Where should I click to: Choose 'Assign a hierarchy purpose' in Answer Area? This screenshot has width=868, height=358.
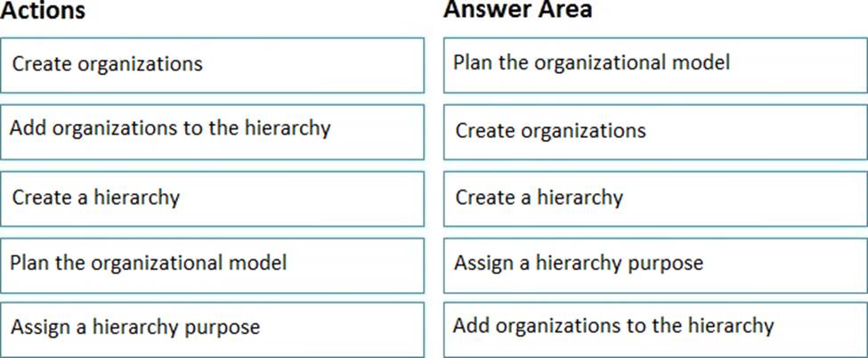[x=654, y=264]
